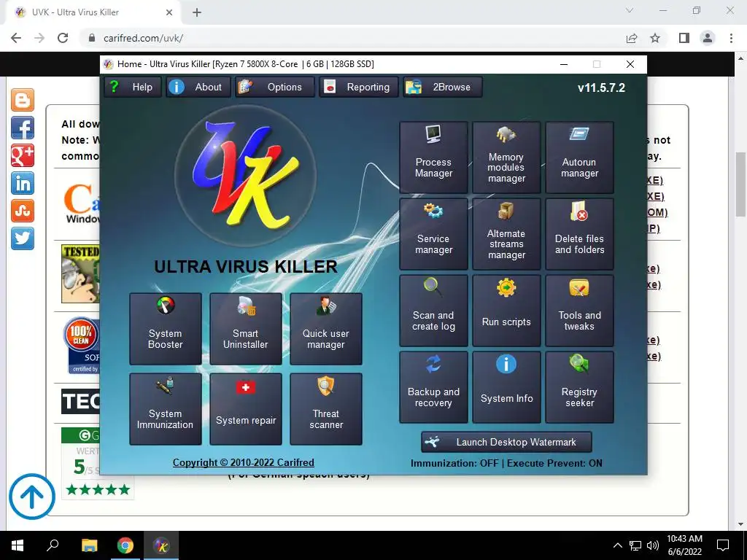
Task: Open the Windows Start menu
Action: 18,545
